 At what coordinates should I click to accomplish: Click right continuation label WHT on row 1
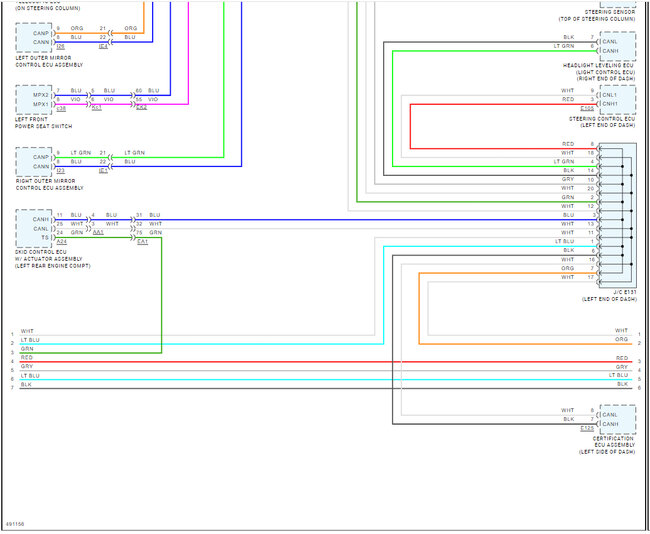[621, 330]
